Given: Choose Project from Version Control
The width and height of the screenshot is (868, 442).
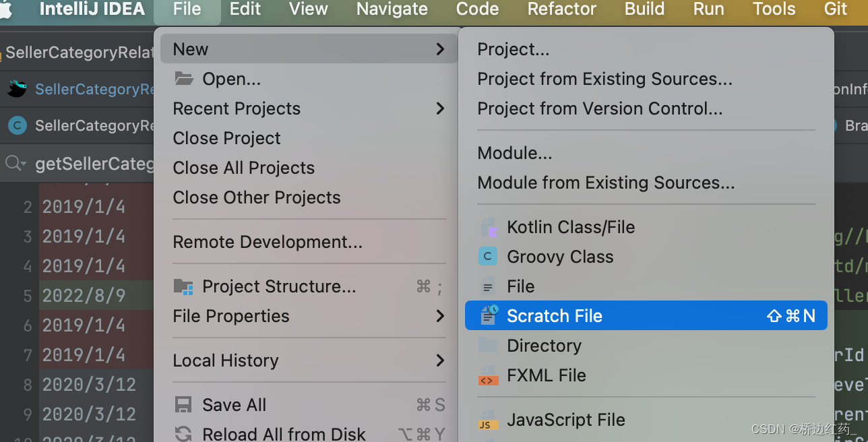Looking at the screenshot, I should (x=600, y=108).
